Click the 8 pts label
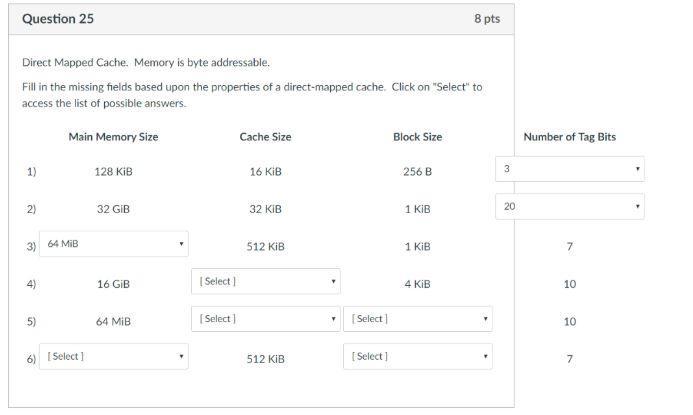The image size is (693, 415). 486,19
